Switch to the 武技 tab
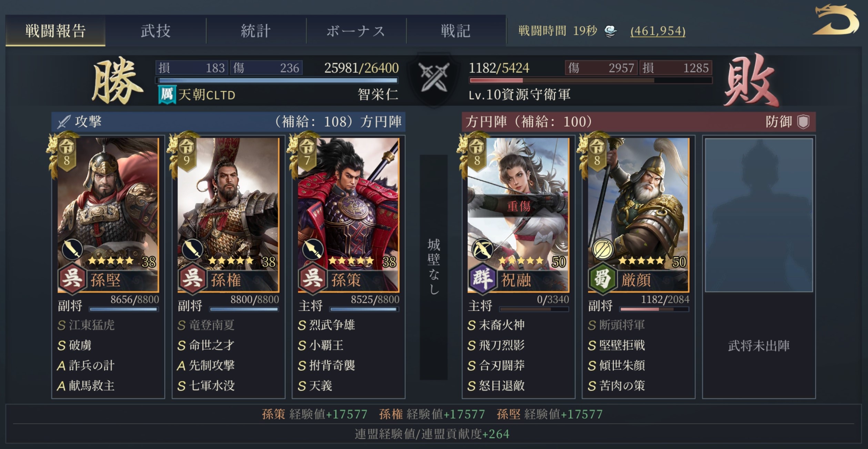This screenshot has width=868, height=449. 156,31
